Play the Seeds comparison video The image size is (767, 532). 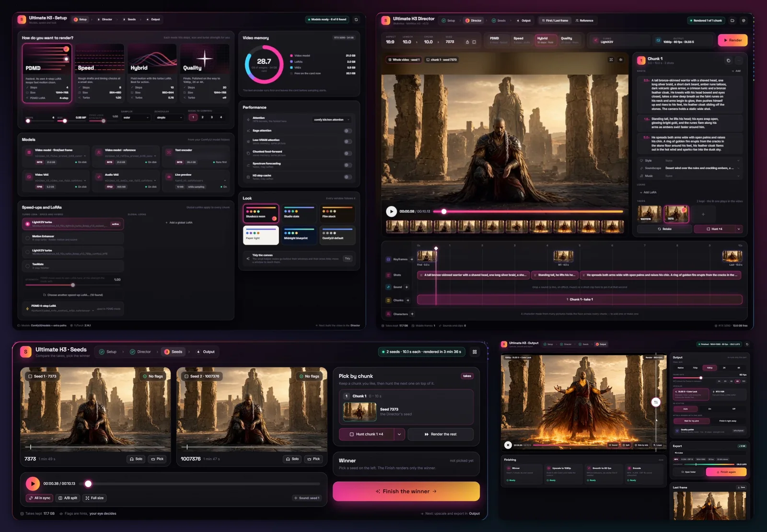33,484
